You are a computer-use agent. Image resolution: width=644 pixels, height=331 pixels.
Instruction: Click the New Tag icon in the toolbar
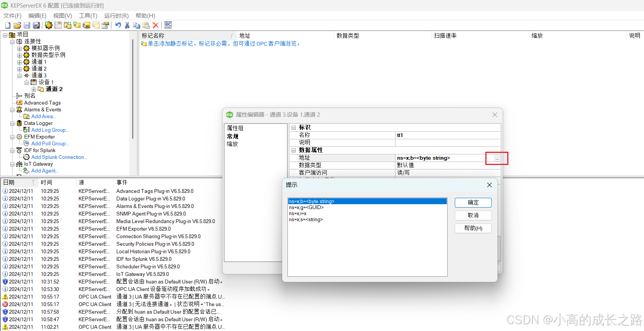(77, 25)
